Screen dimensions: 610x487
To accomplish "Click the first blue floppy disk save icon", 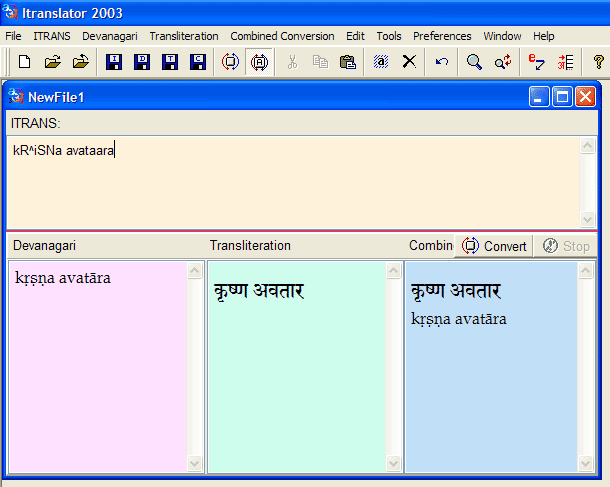I will [x=114, y=62].
